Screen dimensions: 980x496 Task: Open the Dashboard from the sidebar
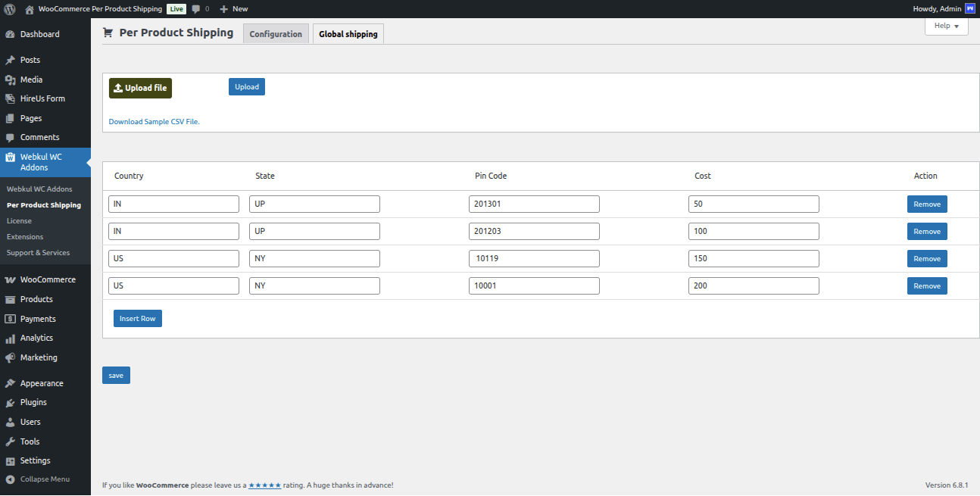coord(11,33)
